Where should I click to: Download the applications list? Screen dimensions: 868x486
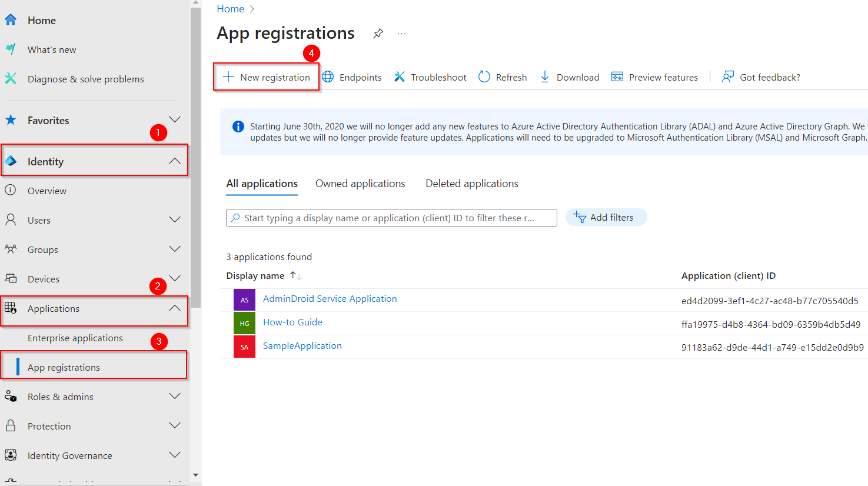point(568,76)
